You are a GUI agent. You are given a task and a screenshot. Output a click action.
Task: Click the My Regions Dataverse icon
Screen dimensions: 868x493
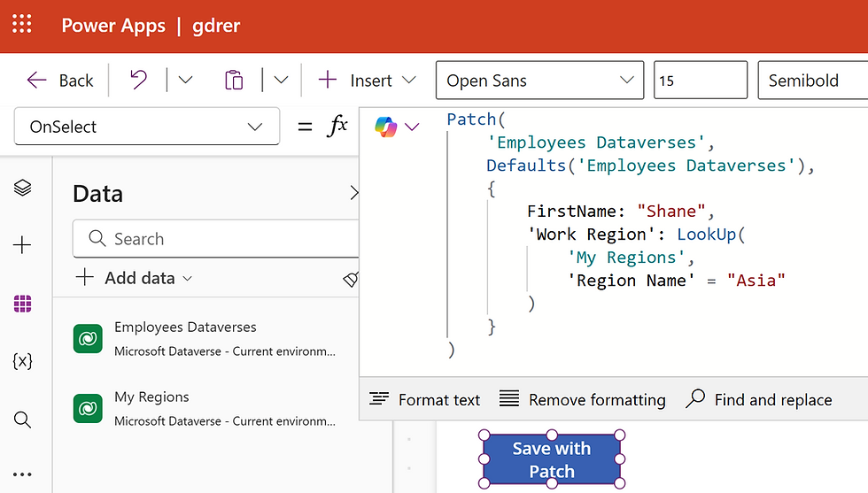click(88, 408)
